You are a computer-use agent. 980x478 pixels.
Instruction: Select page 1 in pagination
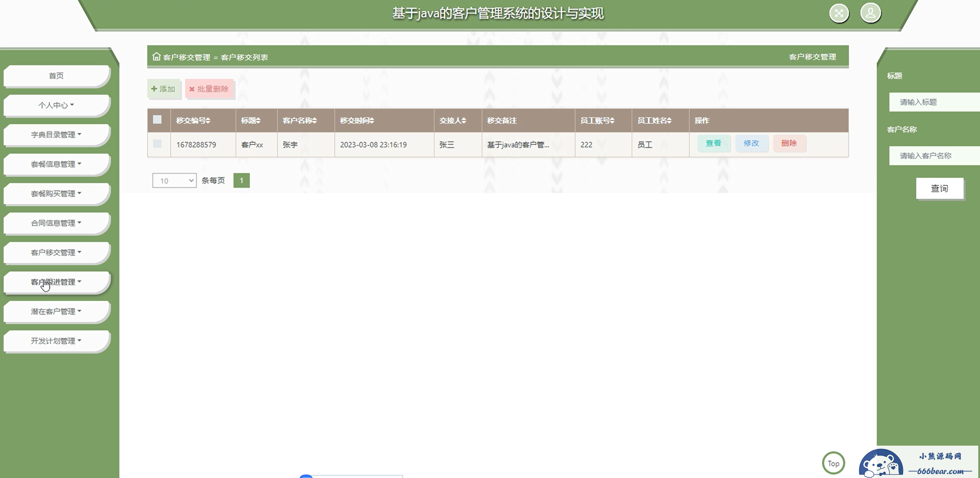point(241,181)
